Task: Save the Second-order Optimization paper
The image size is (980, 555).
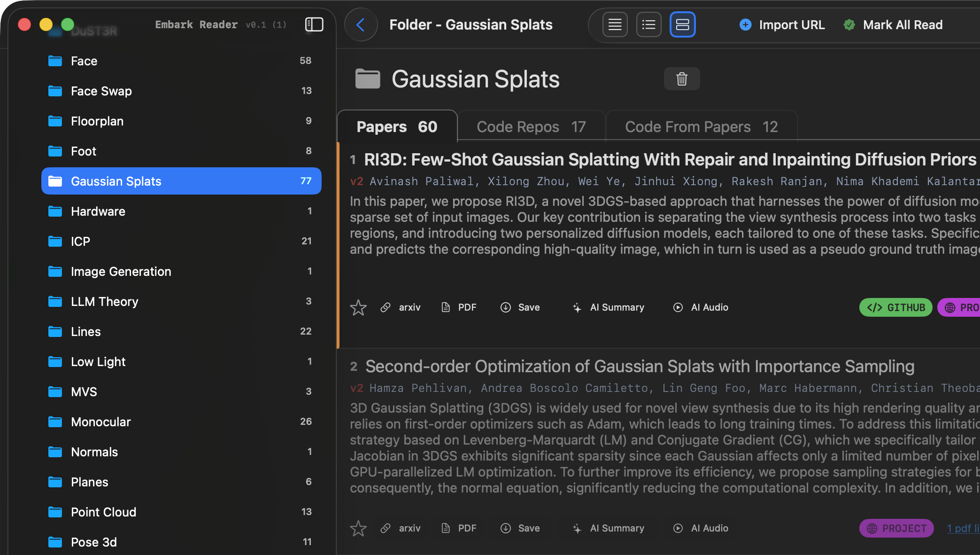Action: click(520, 528)
